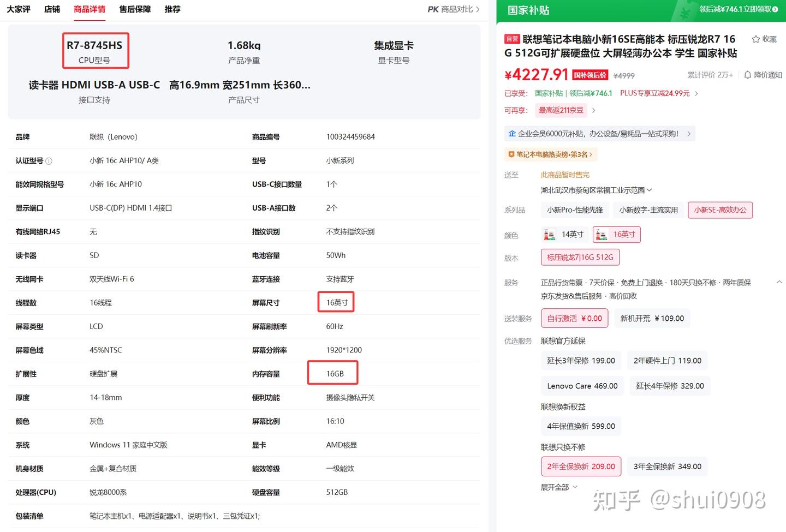Expand 展开全部 services list
This screenshot has width=786, height=532.
[x=559, y=487]
